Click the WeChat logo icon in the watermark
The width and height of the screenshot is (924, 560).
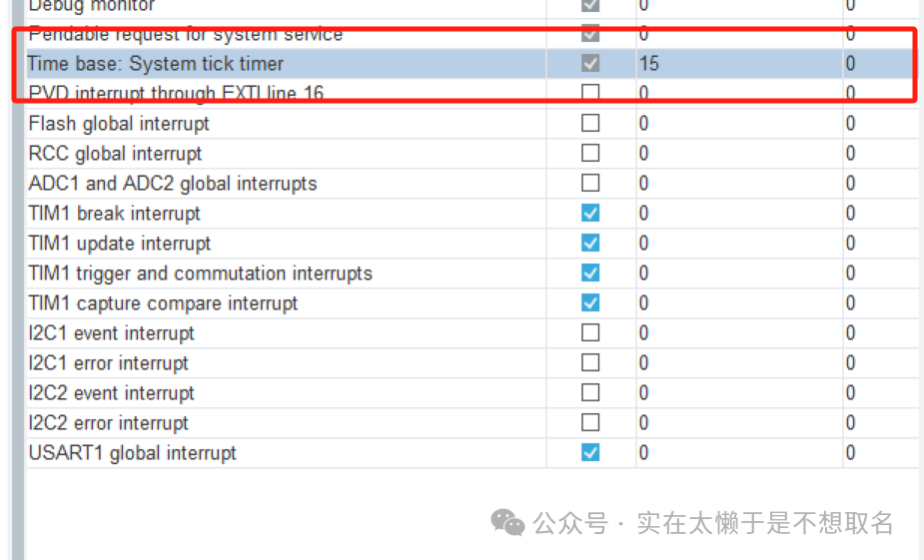click(x=507, y=522)
